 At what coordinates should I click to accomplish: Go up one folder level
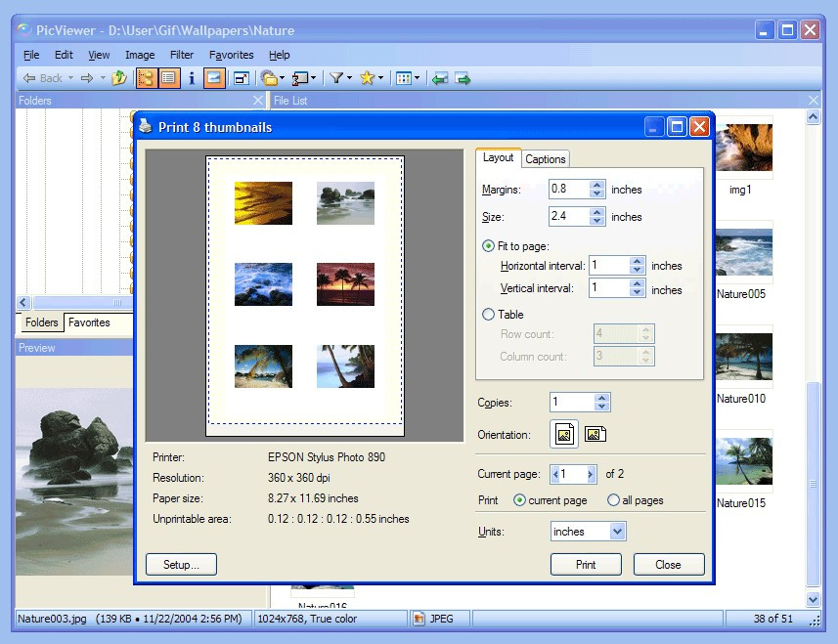[x=119, y=78]
